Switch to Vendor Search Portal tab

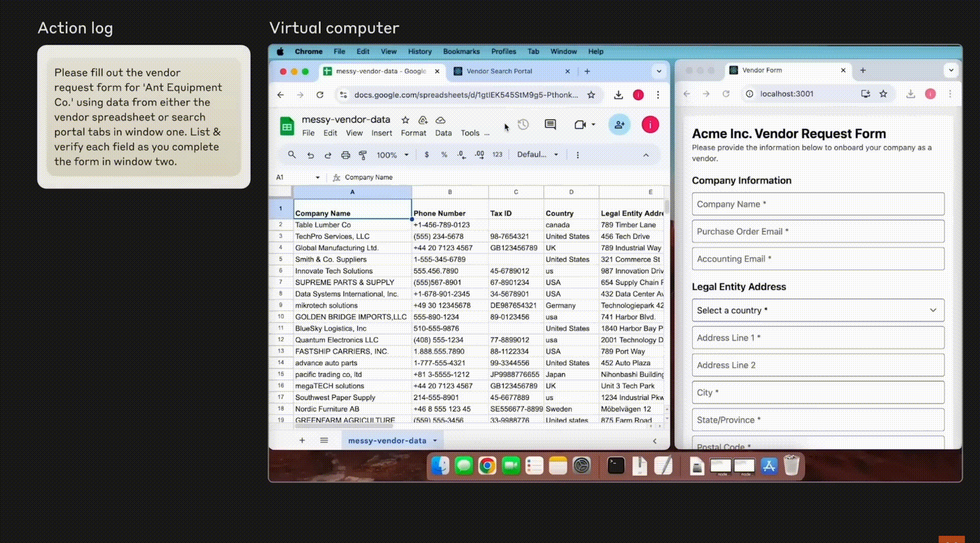coord(499,71)
